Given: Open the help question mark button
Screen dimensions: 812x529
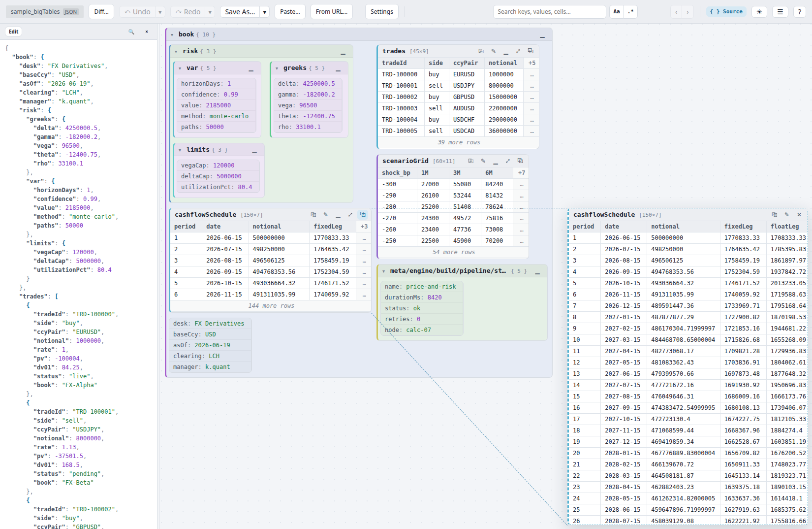Looking at the screenshot, I should pos(799,12).
